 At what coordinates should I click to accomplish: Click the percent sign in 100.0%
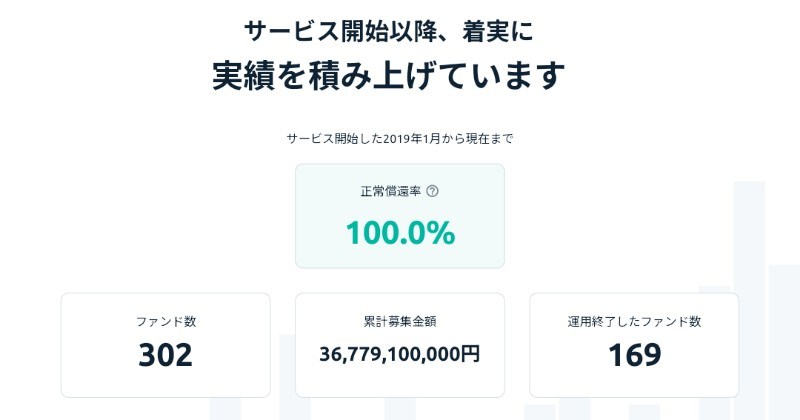pos(441,232)
